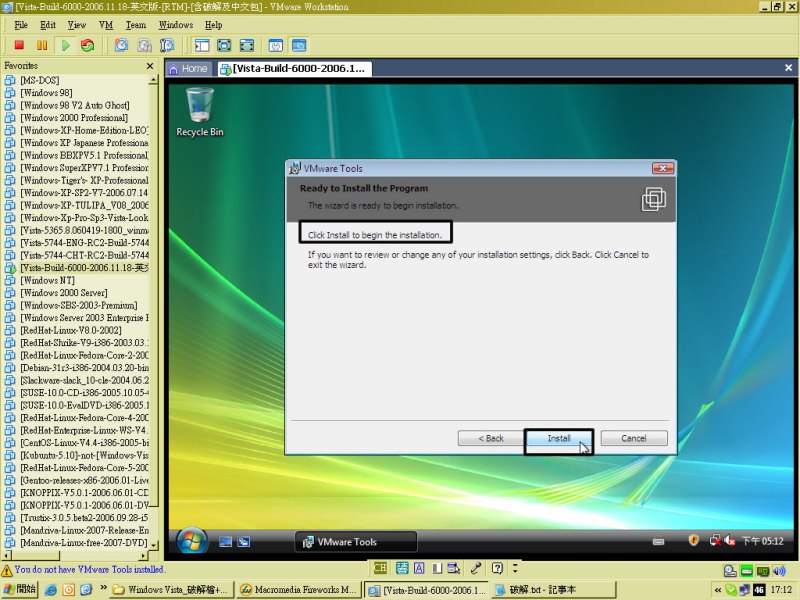This screenshot has width=800, height=600.
Task: Click Switch Between Windows icon in Vista quick launch
Action: pos(244,542)
